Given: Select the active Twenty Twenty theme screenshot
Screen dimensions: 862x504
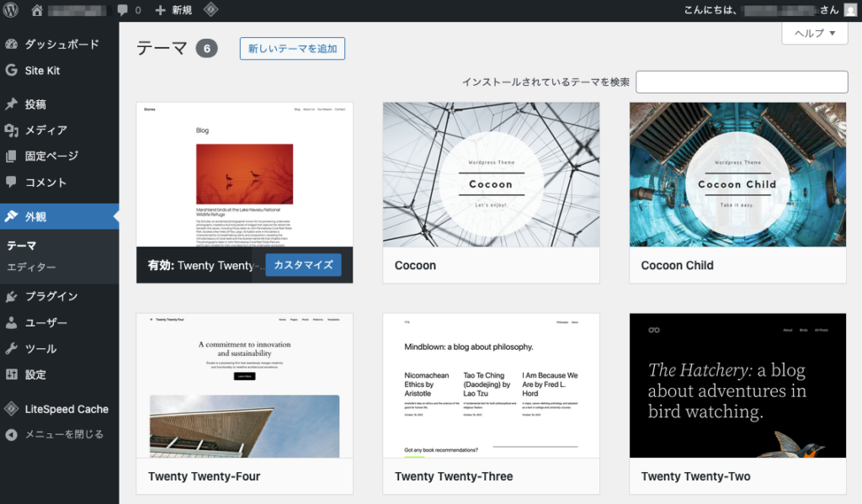Looking at the screenshot, I should [x=245, y=175].
